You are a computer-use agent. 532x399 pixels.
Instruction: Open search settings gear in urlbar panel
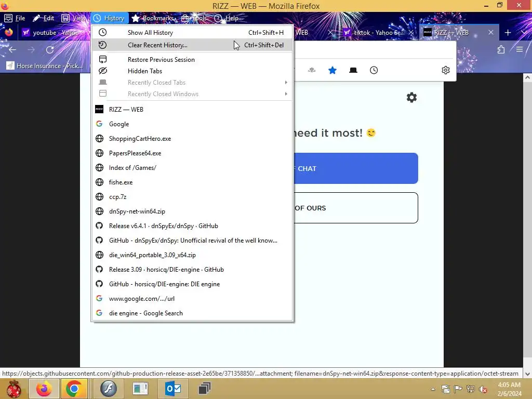[x=445, y=70]
